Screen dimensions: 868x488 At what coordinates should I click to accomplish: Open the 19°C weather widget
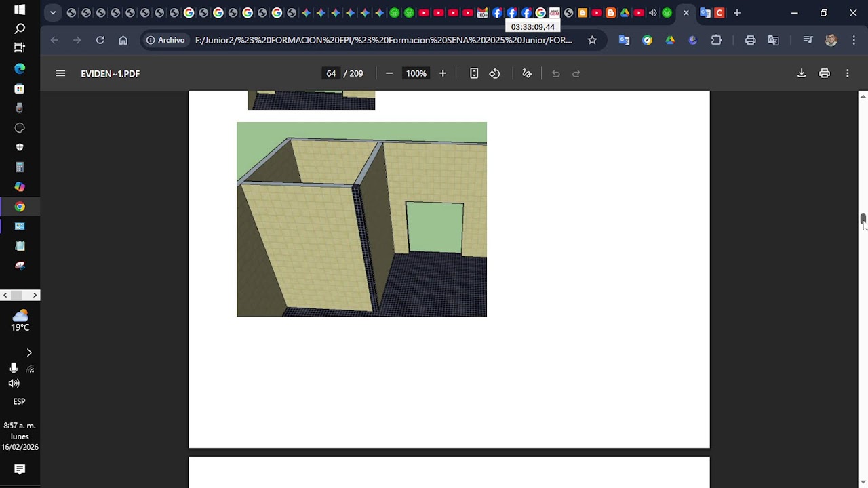click(20, 320)
